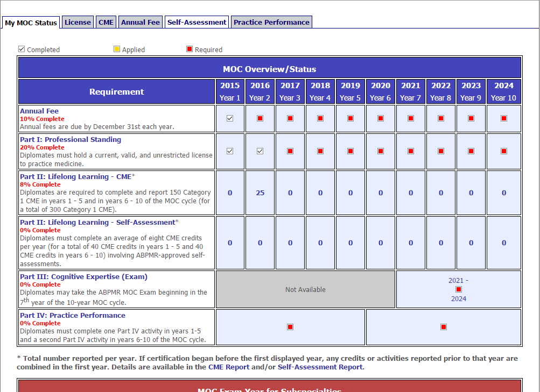Image resolution: width=540 pixels, height=392 pixels.
Task: Click Annual Fee completed checkbox for 2015
Action: [230, 118]
